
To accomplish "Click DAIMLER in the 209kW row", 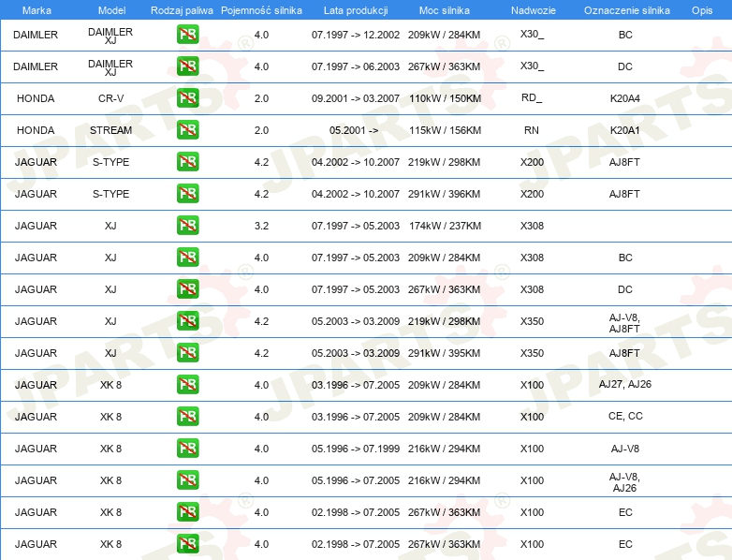I will coord(36,35).
